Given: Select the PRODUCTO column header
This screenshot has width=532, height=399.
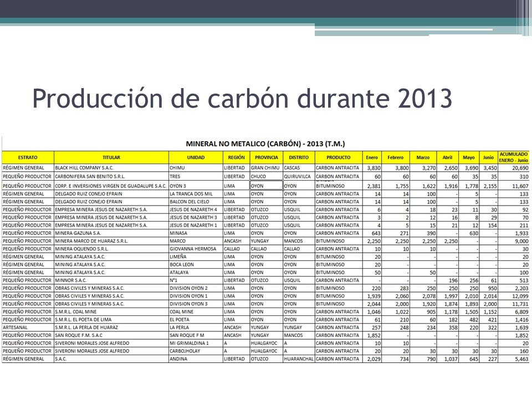Looking at the screenshot, I should (339, 157).
